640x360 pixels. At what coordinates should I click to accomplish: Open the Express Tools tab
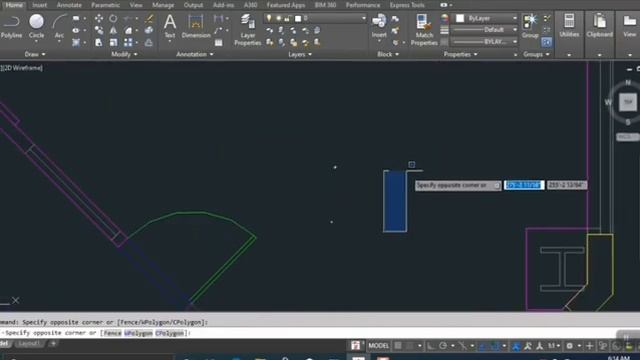(407, 5)
